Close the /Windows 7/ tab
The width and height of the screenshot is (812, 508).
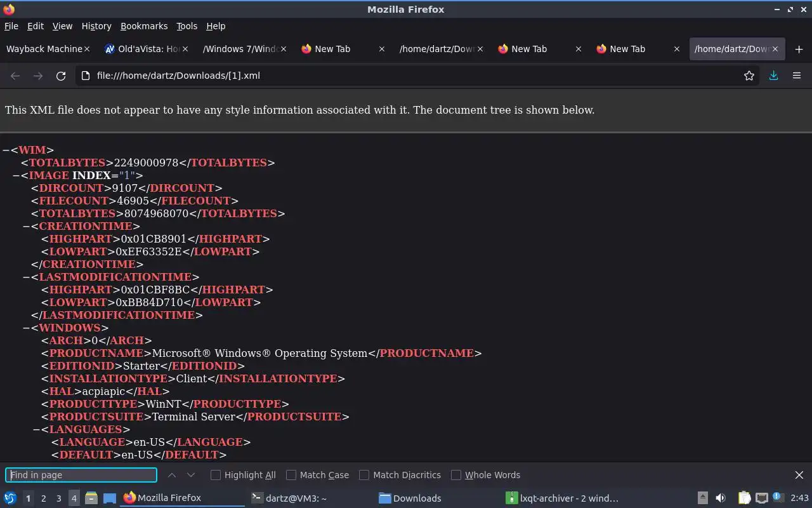(x=284, y=49)
